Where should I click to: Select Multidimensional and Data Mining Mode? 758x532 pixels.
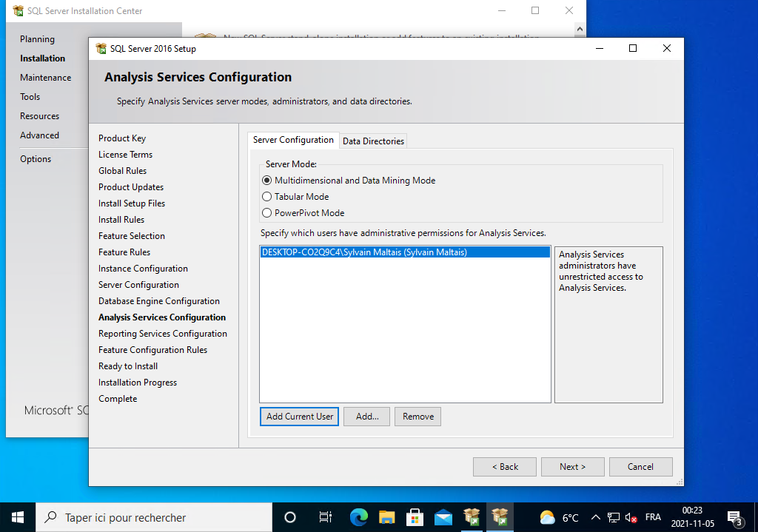coord(267,181)
